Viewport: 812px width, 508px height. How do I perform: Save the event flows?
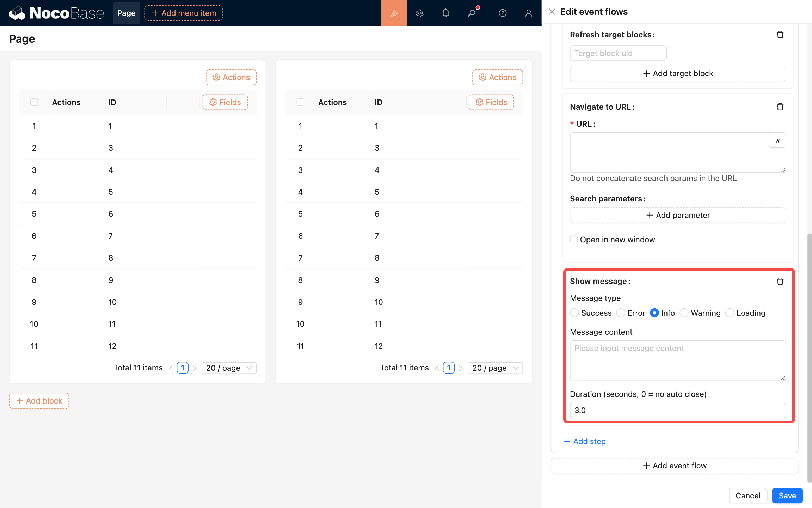(x=787, y=496)
